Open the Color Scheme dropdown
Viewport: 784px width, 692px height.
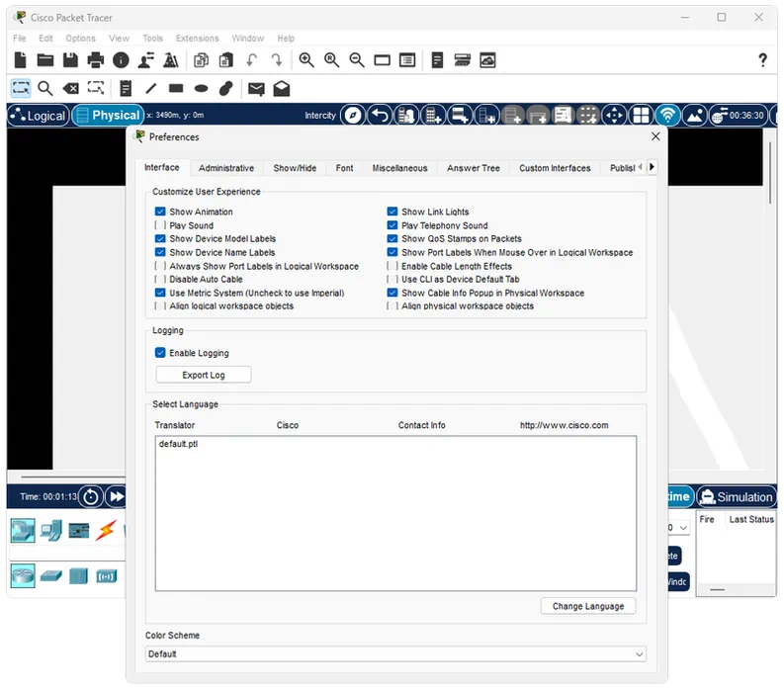(x=395, y=654)
